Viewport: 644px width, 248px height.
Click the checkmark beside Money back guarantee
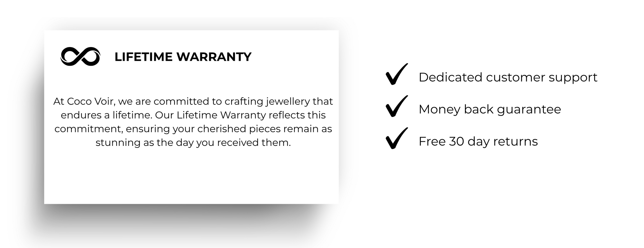click(396, 107)
